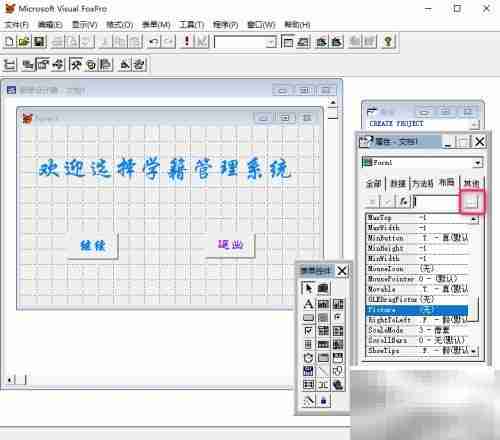Open the 编辑(E) menu

50,25
